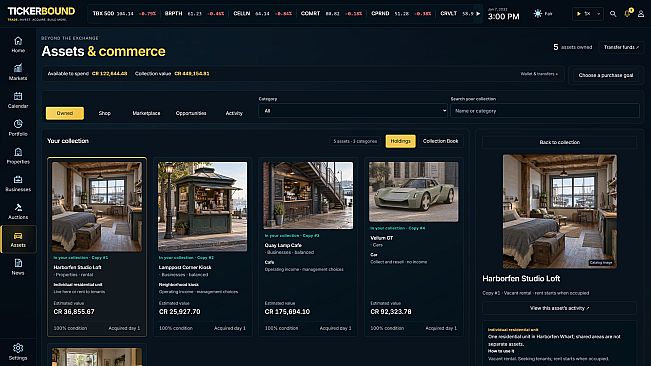
Task: Select the Assets sidebar icon
Action: (18, 239)
